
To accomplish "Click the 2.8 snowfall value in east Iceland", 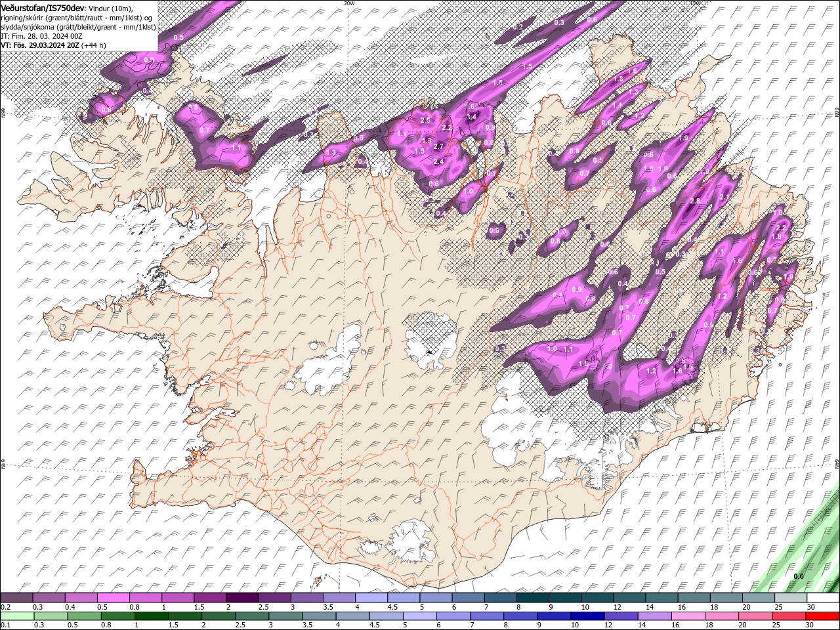I will 695,201.
